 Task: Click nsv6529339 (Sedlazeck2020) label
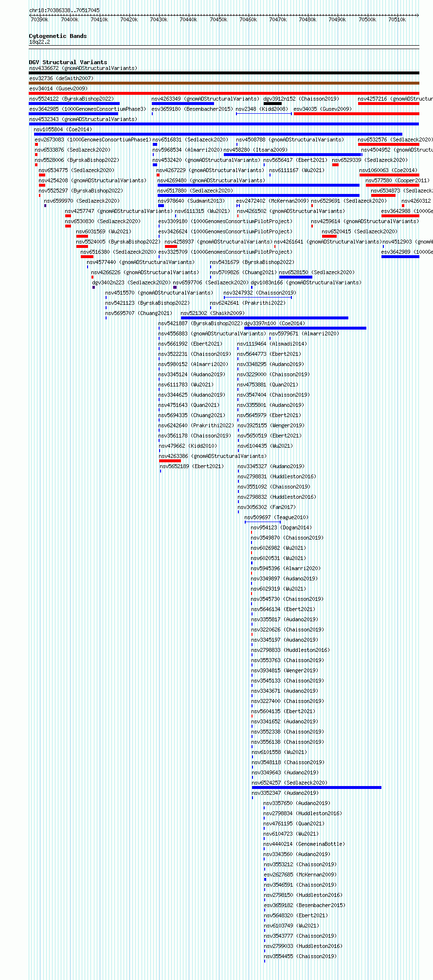(370, 160)
